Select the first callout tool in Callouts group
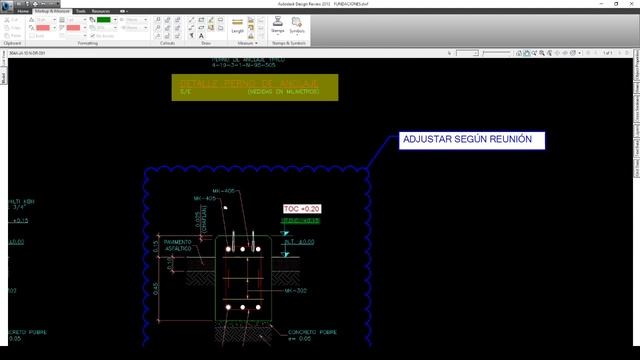The image size is (640, 360). point(158,20)
